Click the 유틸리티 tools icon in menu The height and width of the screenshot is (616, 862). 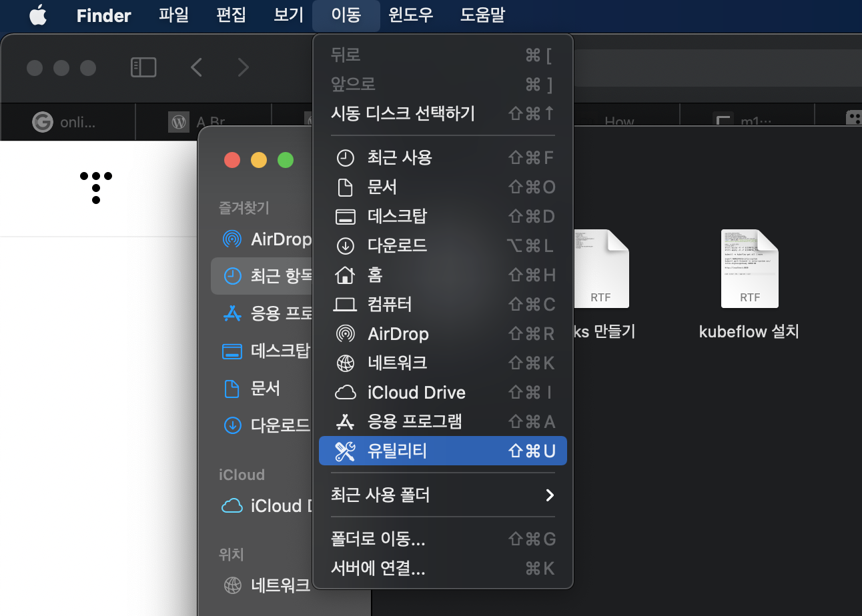pos(345,451)
